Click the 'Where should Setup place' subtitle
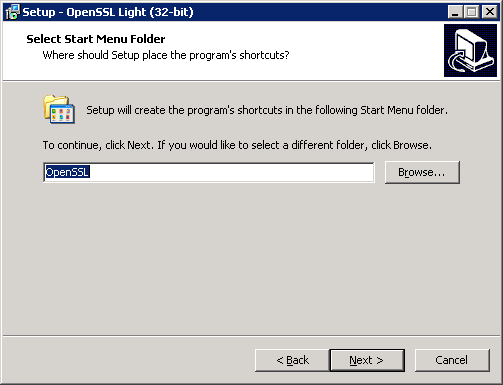Screen dimensions: 503x385 (166, 55)
